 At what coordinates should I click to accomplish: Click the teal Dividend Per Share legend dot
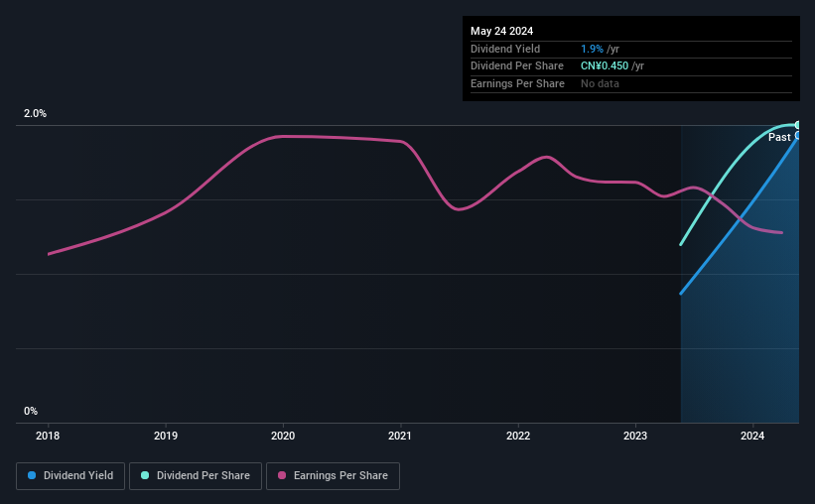tap(145, 475)
